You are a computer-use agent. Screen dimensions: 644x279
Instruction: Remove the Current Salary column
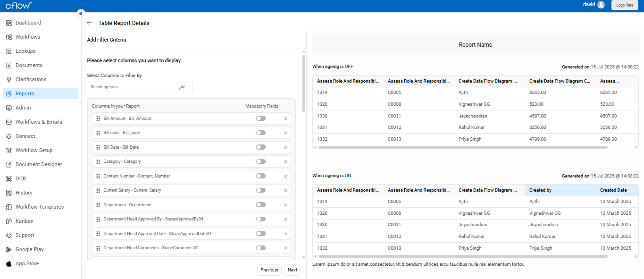pyautogui.click(x=285, y=190)
